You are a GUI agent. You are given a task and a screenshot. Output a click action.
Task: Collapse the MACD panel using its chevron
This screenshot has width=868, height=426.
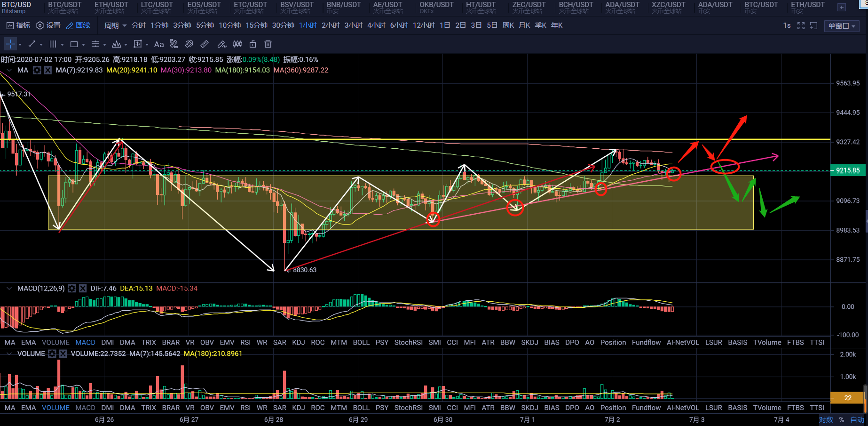tap(9, 289)
